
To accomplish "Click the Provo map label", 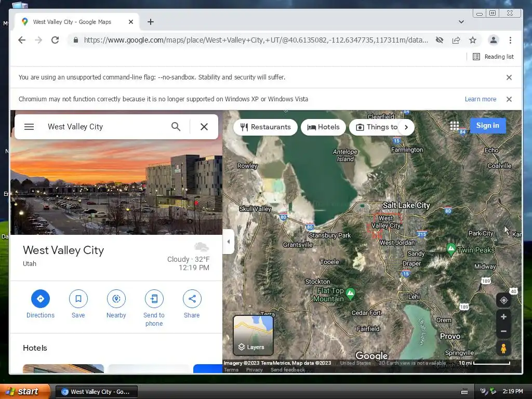I will 450,336.
